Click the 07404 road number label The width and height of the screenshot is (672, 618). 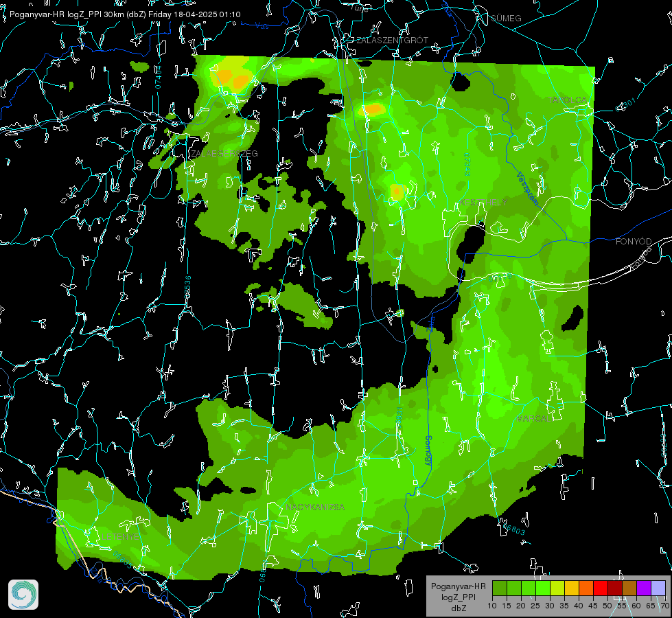(159, 78)
